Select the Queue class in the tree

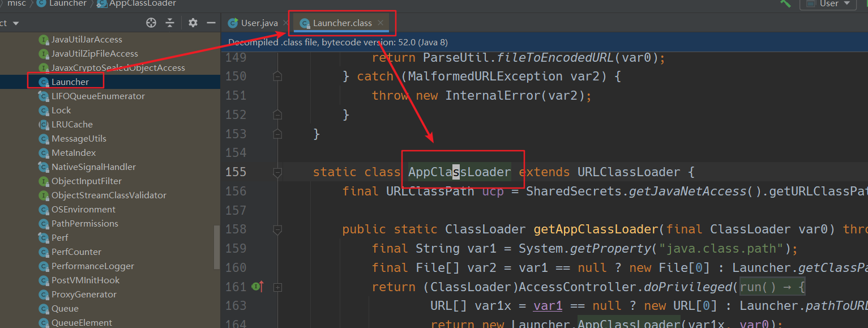(65, 309)
